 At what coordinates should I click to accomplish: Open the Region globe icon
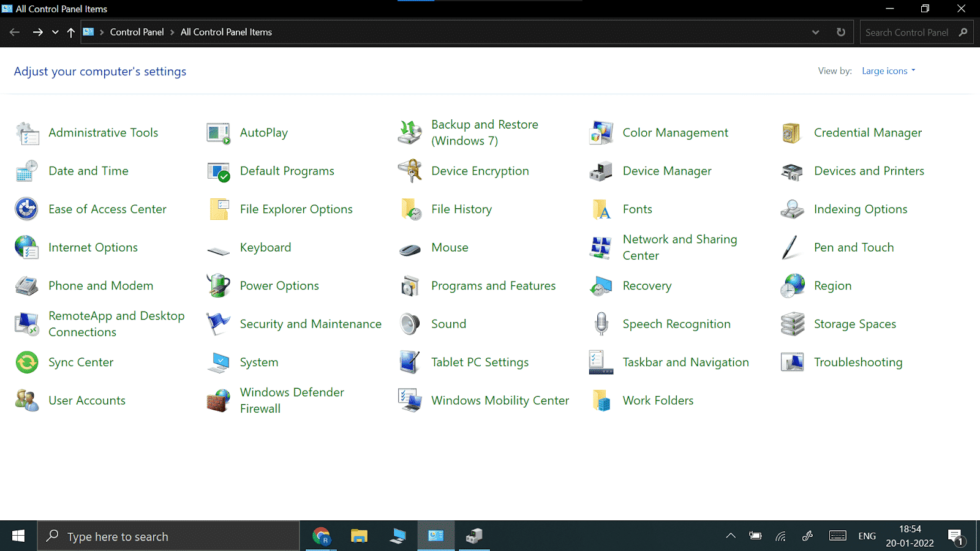[792, 286]
